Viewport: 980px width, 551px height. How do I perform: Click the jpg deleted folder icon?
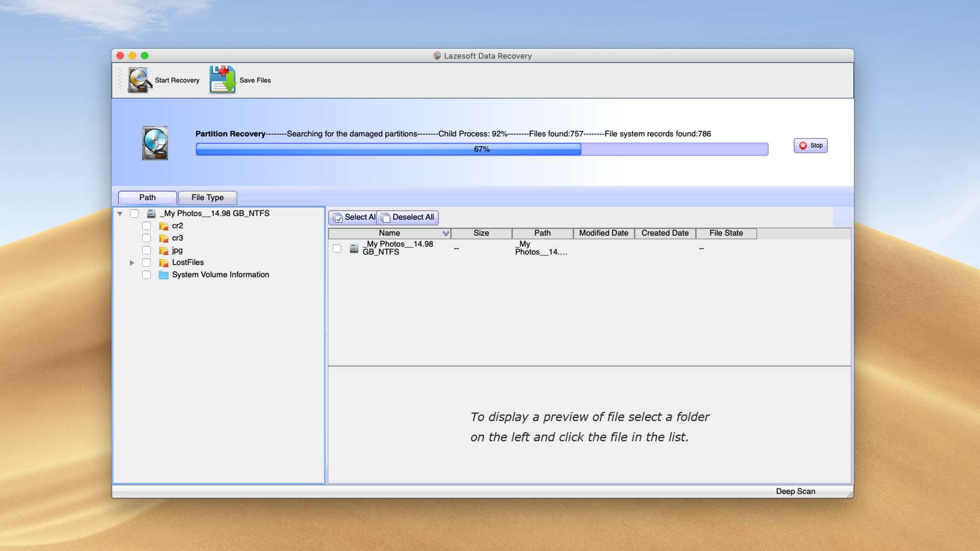point(163,251)
